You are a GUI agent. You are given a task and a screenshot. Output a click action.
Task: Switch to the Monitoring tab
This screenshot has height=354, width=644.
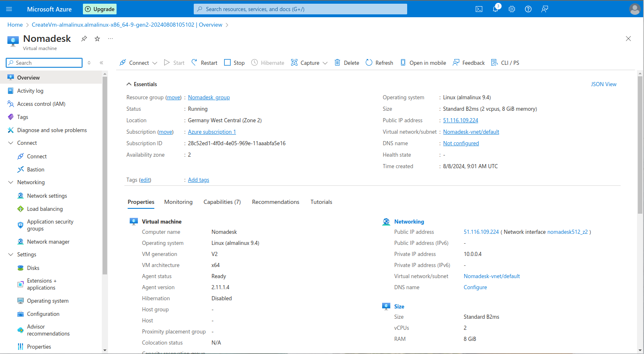click(178, 202)
